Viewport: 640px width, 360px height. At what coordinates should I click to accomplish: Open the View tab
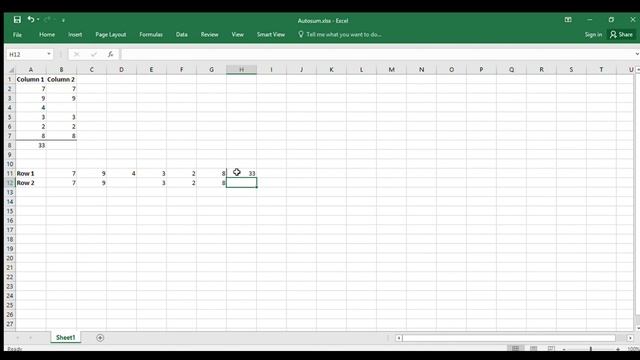point(238,35)
